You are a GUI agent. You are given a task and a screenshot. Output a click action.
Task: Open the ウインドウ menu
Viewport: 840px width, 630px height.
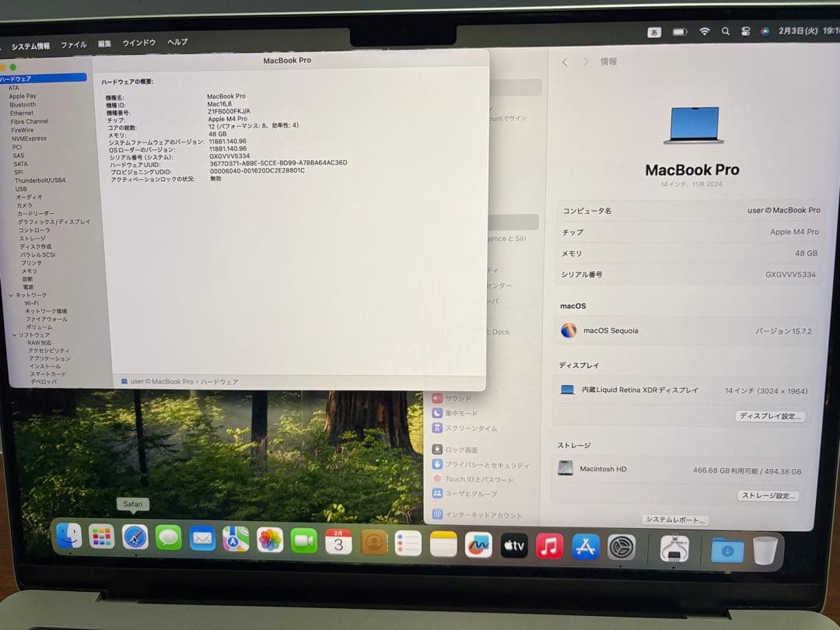[138, 42]
